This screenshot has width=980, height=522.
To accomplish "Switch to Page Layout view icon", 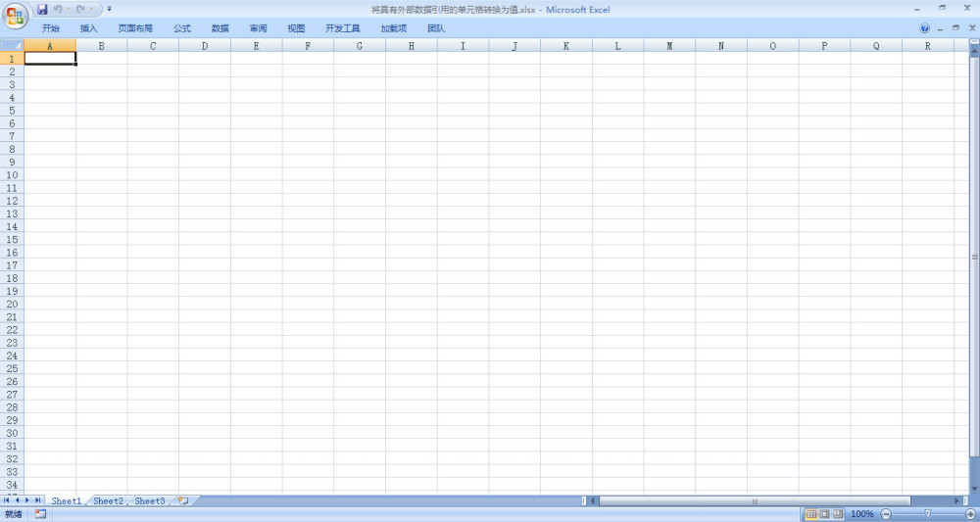I will coord(825,514).
